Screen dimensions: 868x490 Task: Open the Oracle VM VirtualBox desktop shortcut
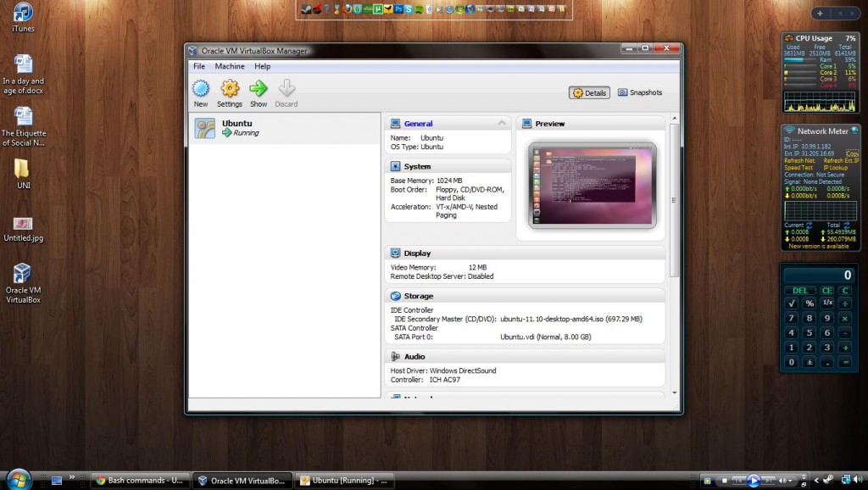tap(23, 283)
